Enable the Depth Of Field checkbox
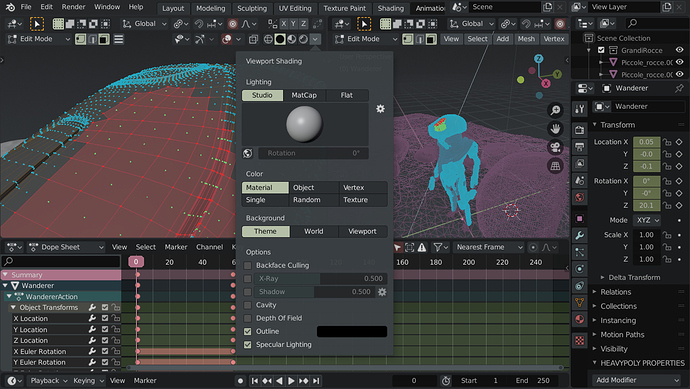The height and width of the screenshot is (389, 690). click(x=248, y=318)
